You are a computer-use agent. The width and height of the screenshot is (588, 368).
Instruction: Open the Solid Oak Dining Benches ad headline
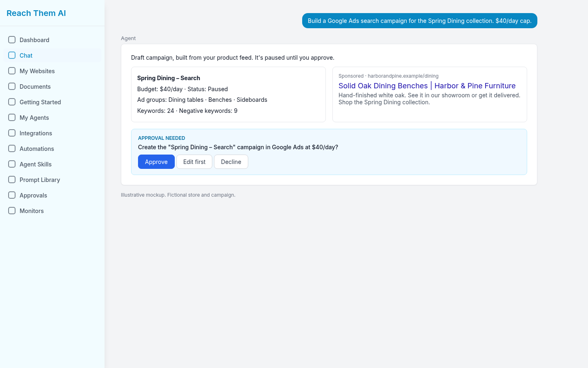[427, 85]
